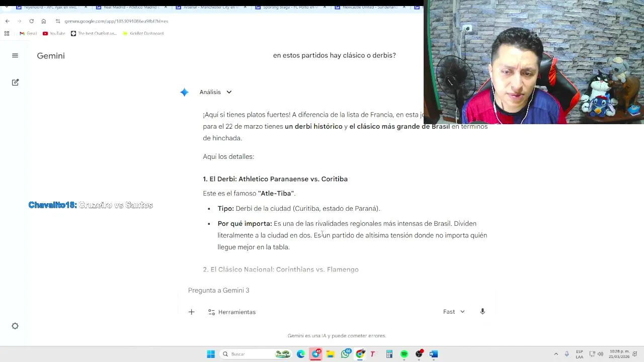Open 'The best ChatBot' bookmark

pyautogui.click(x=94, y=33)
